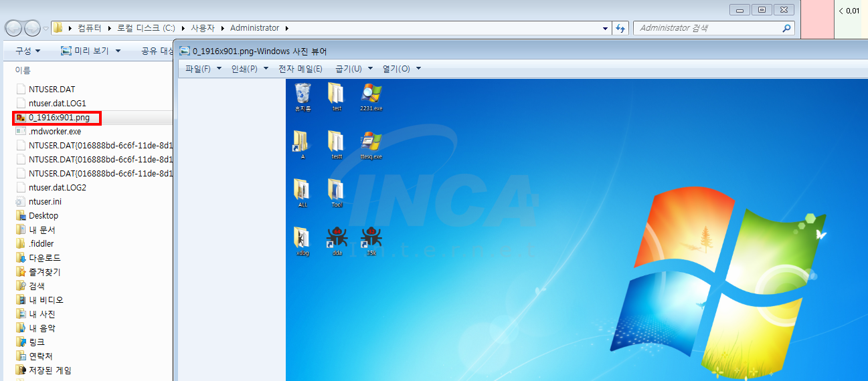Minimize the Explorer window
The height and width of the screenshot is (381, 868).
(x=740, y=9)
